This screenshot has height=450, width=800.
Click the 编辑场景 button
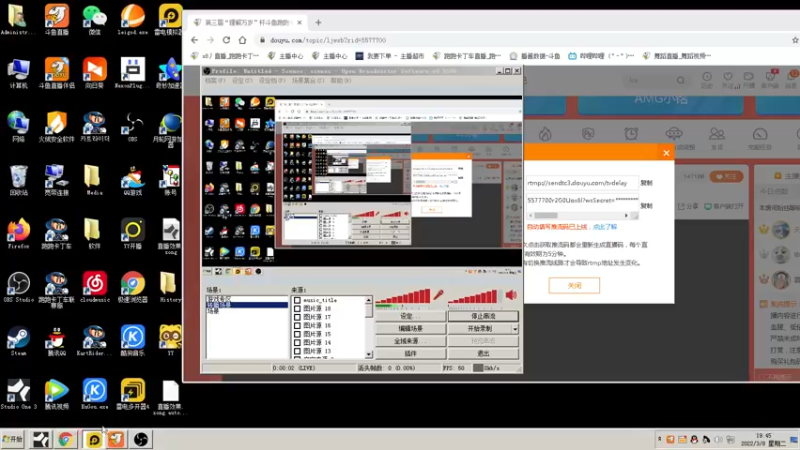pyautogui.click(x=411, y=329)
